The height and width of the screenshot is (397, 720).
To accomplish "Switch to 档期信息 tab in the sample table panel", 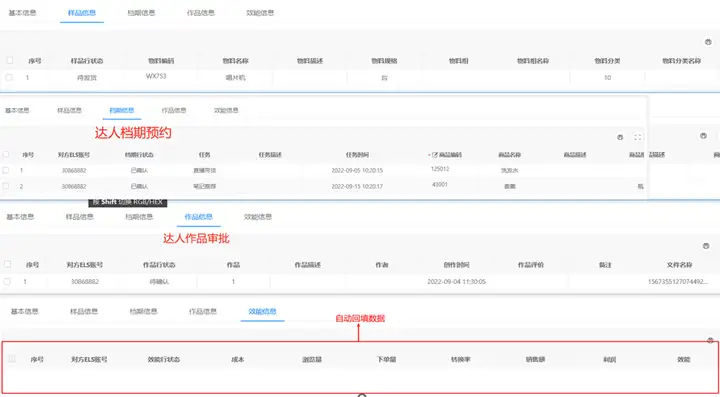I will [141, 13].
